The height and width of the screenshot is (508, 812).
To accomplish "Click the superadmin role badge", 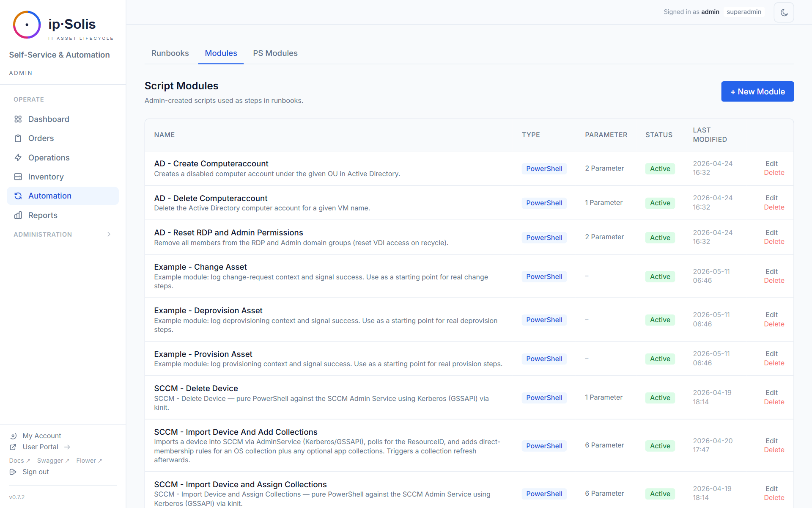I will coord(744,12).
